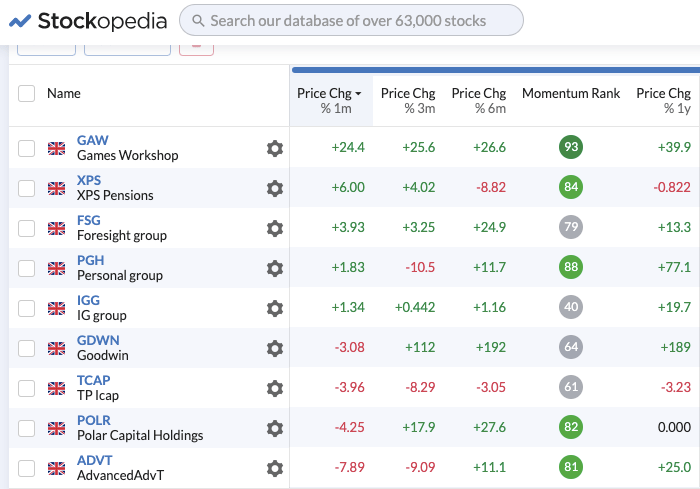Sort by Momentum Rank column header
Screen dimensions: 700x489
pyautogui.click(x=571, y=93)
